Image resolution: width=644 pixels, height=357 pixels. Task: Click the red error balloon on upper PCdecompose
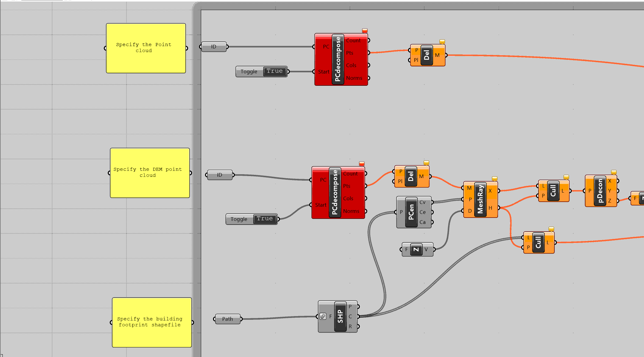[x=365, y=31]
